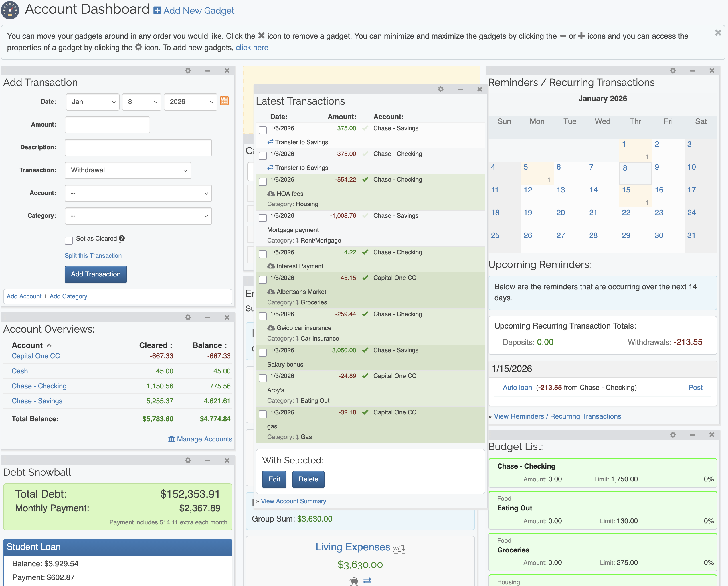728x586 pixels.
Task: Tick the Salary bonus transaction checkbox
Action: coord(262,352)
